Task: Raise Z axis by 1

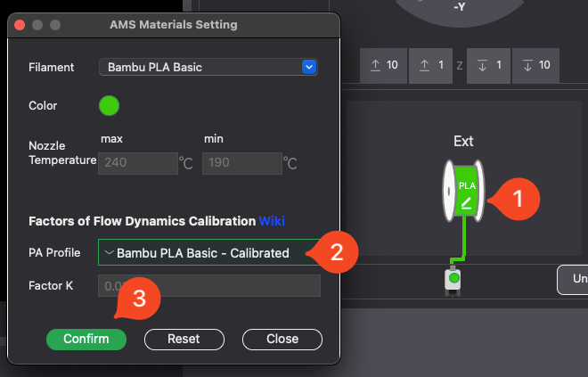Action: pyautogui.click(x=431, y=66)
